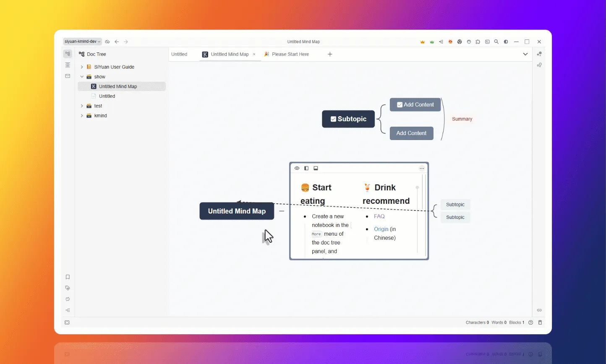Switch to the Untitled Mind Map tab
This screenshot has width=606, height=364.
[x=230, y=54]
